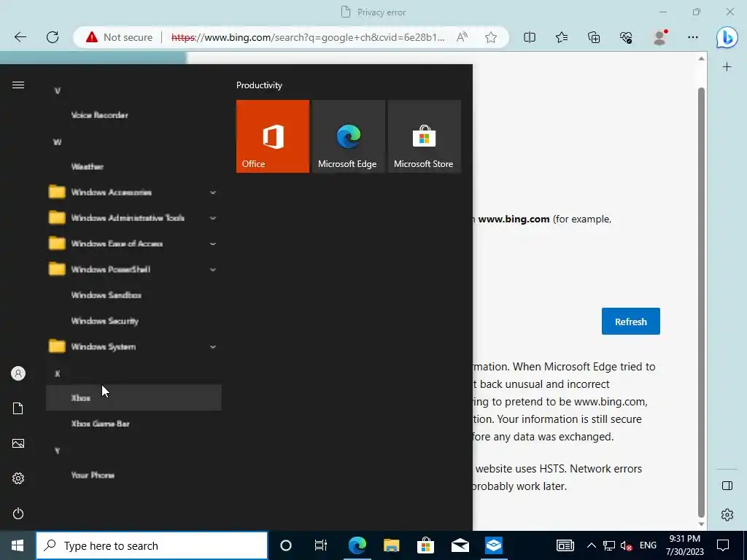This screenshot has width=747, height=560.
Task: Open Microsoft Store from taskbar
Action: pyautogui.click(x=425, y=545)
